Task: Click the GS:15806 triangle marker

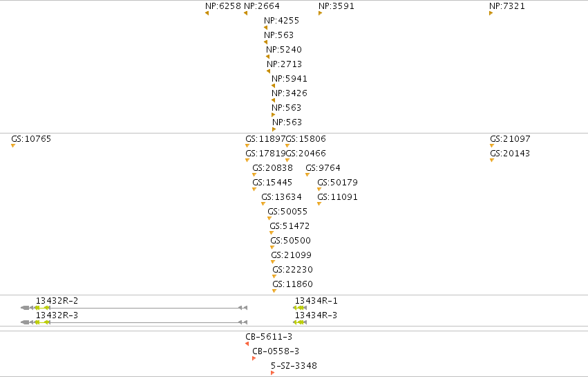Action: [x=287, y=146]
